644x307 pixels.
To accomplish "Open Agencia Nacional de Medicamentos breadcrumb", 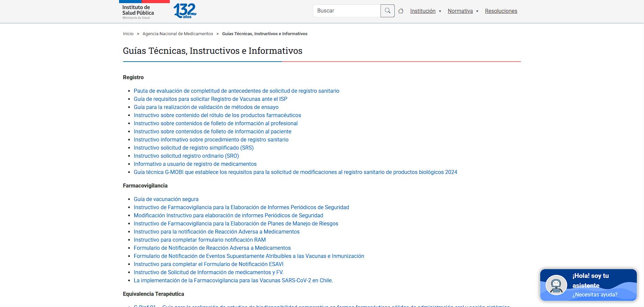I will point(178,34).
